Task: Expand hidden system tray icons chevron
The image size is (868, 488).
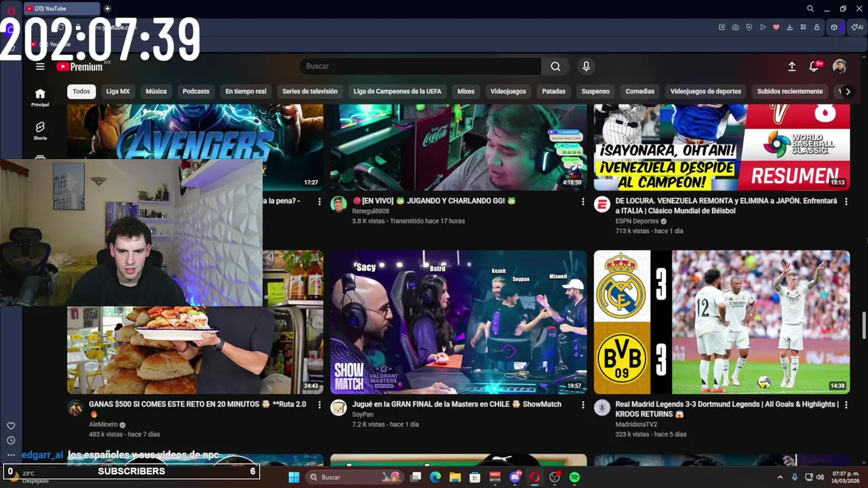Action: tap(780, 477)
